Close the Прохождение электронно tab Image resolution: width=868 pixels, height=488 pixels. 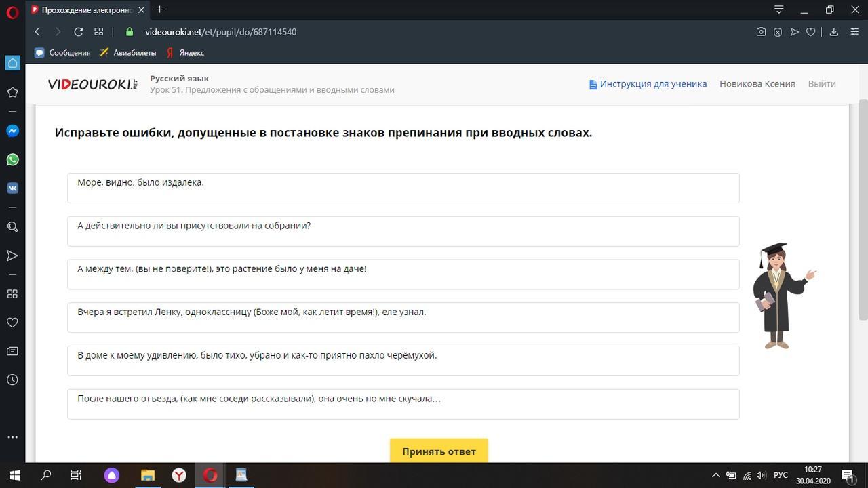(x=142, y=9)
